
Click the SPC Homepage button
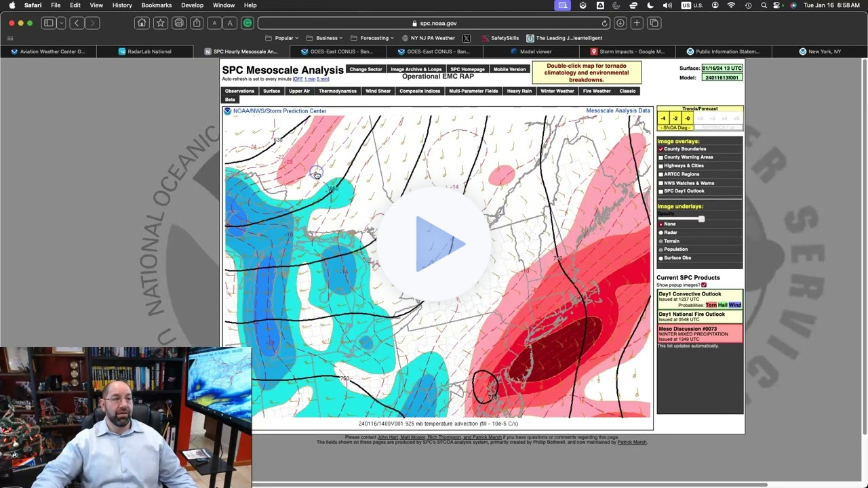[x=467, y=69]
